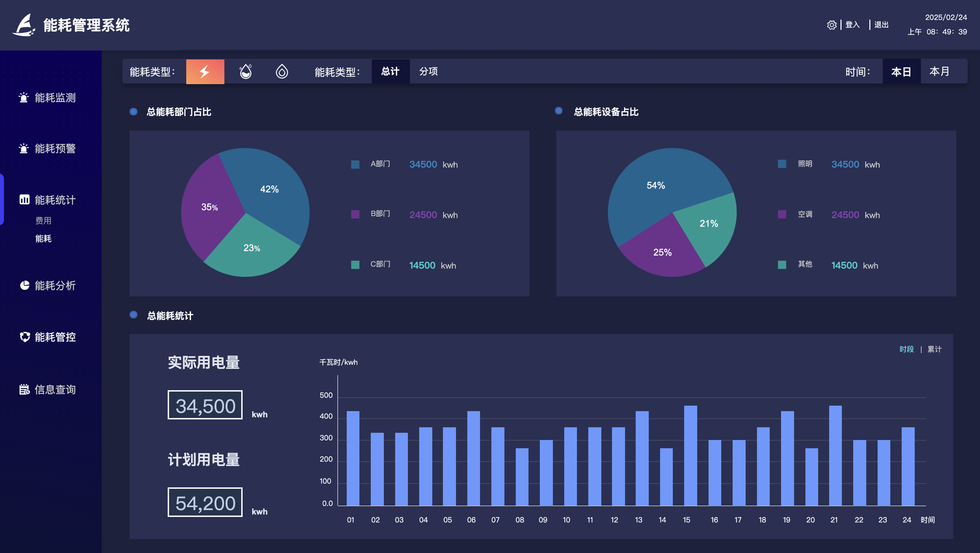Select the electricity lightning energy type icon
Screen dimensions: 980x553
coord(205,71)
